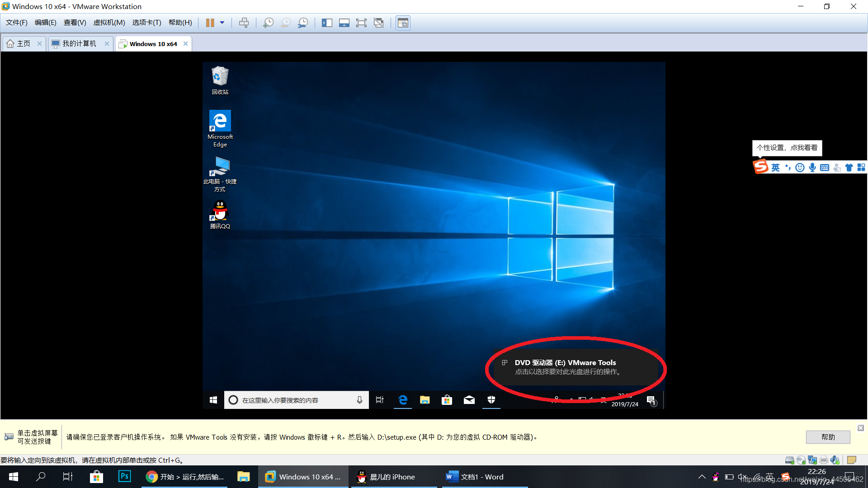Open the 文件(F) menu
The width and height of the screenshot is (868, 488).
tap(17, 23)
